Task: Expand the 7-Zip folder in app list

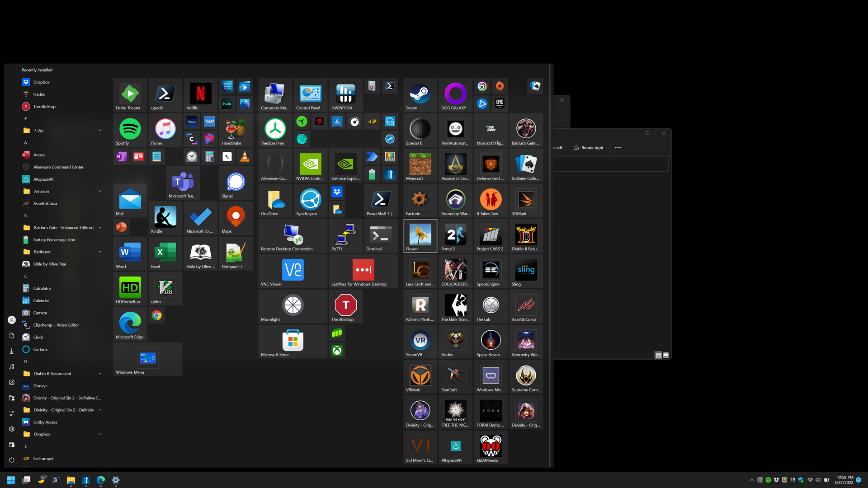Action: pos(62,131)
